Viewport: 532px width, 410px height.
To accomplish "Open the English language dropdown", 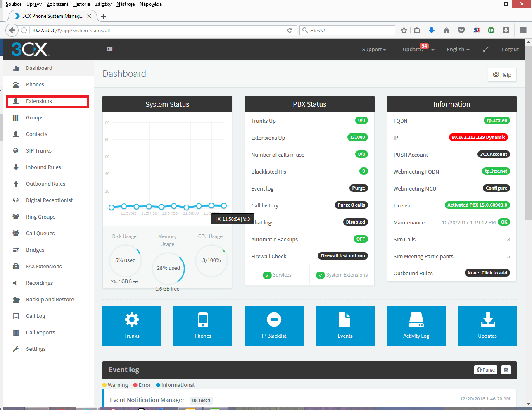I will point(458,50).
